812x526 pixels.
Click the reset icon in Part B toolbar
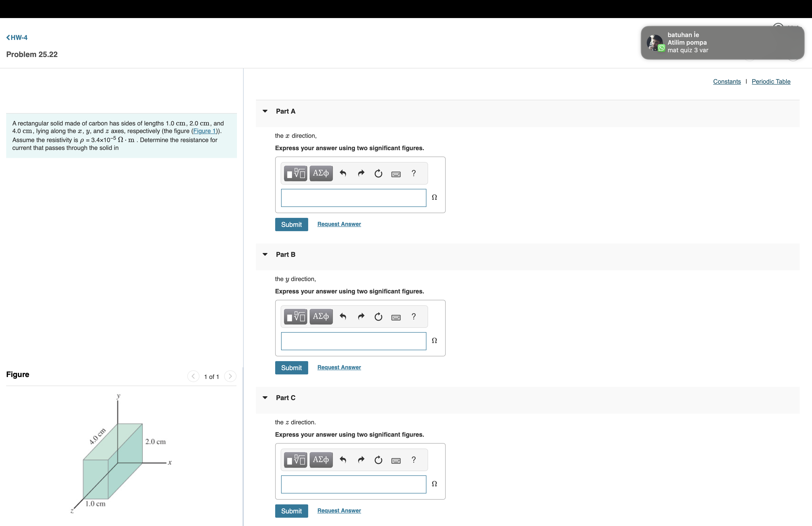tap(378, 317)
